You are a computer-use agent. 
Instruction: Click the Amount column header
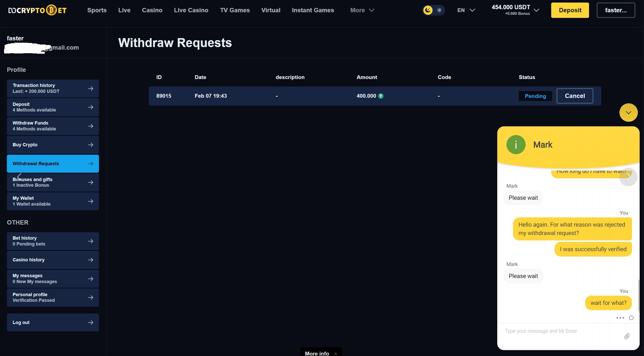tap(367, 77)
